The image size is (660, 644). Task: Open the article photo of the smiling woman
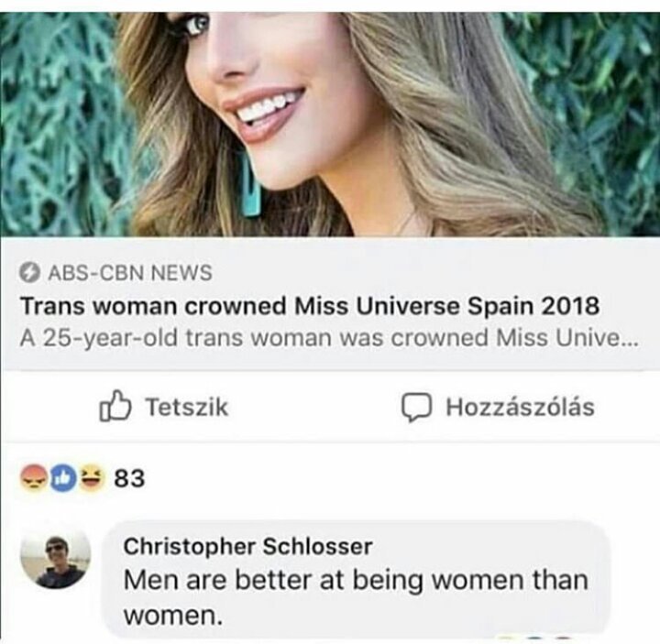tap(330, 124)
